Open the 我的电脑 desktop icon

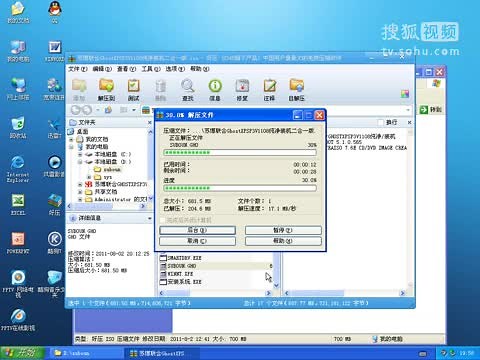click(x=18, y=51)
